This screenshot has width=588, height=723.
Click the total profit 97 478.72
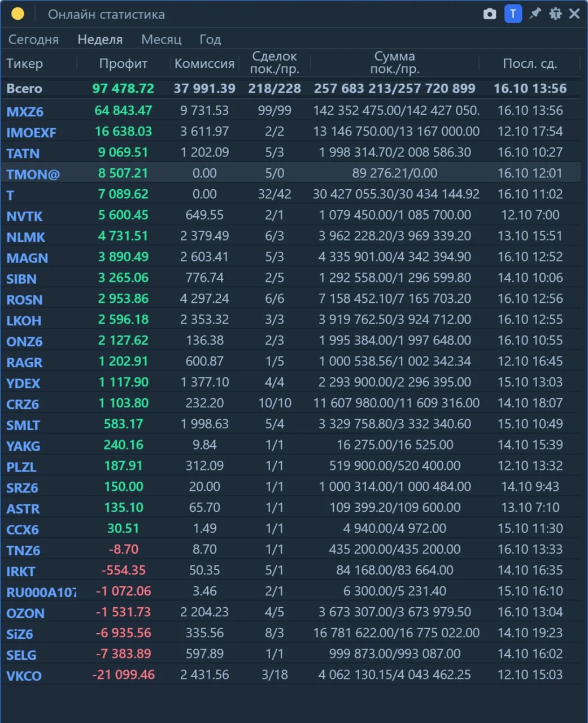pos(123,88)
